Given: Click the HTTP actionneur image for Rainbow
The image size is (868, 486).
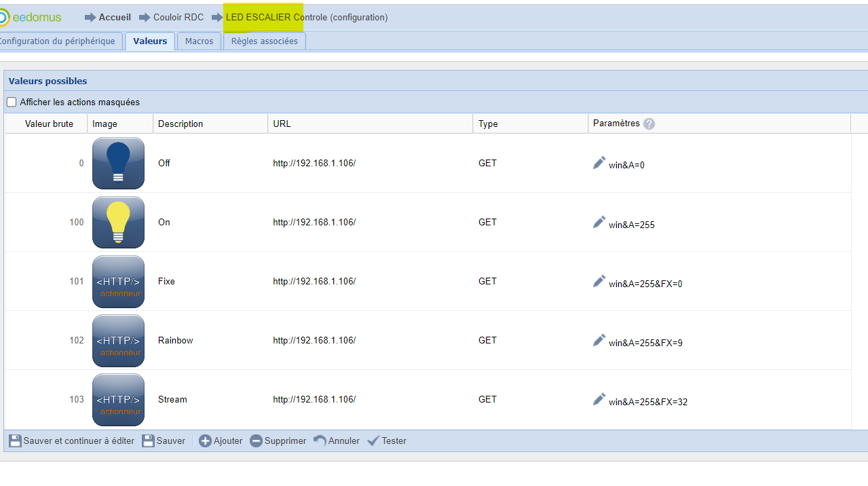Looking at the screenshot, I should coord(118,340).
